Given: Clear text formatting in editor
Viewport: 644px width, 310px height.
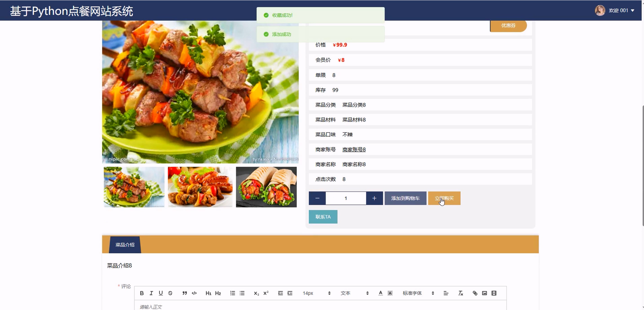Looking at the screenshot, I should [x=461, y=293].
